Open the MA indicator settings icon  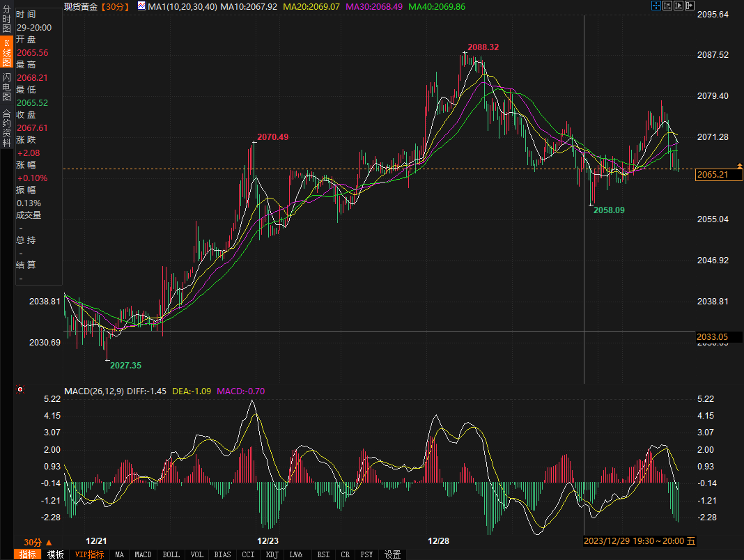(x=141, y=6)
